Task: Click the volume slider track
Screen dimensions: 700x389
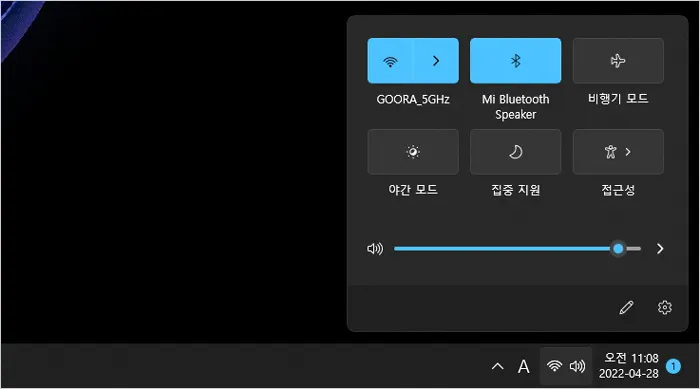Action: 517,249
